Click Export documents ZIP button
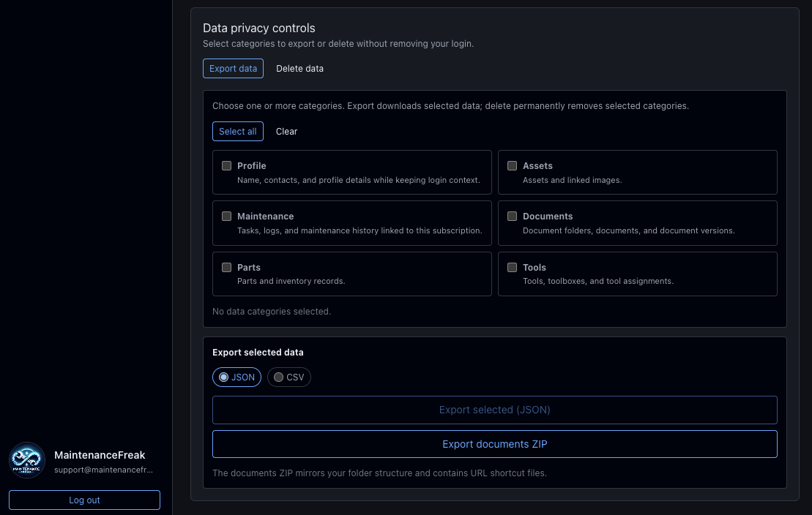This screenshot has height=515, width=812. 494,444
